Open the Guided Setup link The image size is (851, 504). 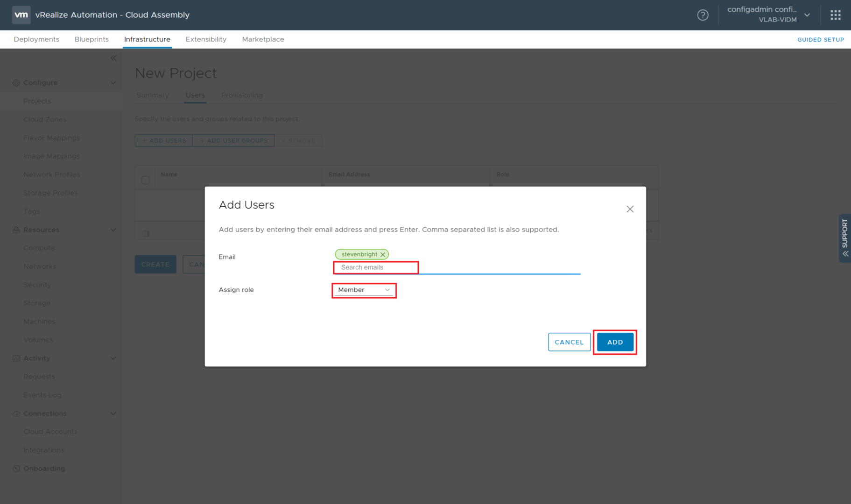[x=820, y=40]
